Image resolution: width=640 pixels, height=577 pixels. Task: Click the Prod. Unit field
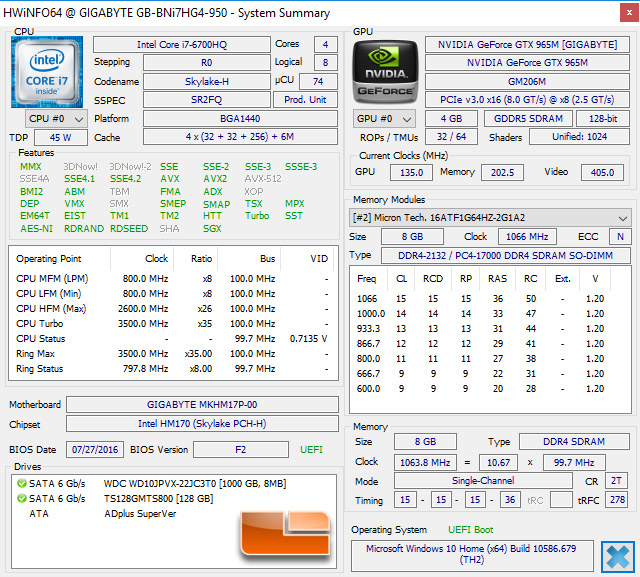(305, 100)
